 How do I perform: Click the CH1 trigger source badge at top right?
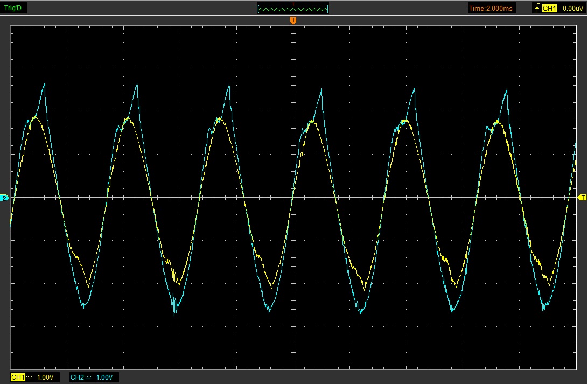[549, 8]
